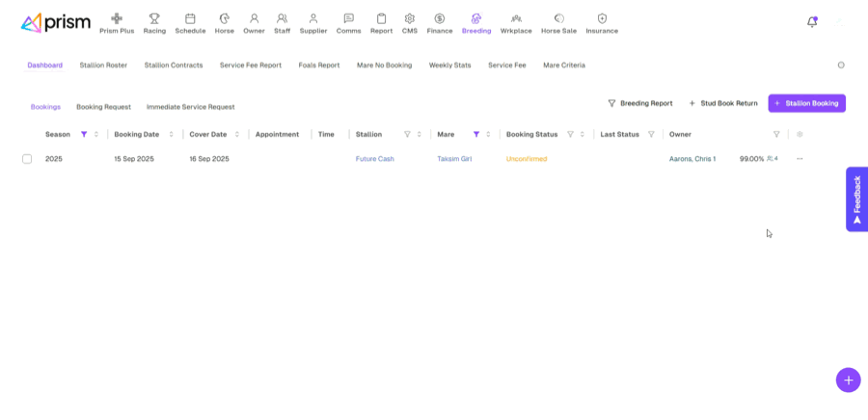Sort by Booking Date column arrows
Screen dimensions: 868x420
[x=172, y=135]
